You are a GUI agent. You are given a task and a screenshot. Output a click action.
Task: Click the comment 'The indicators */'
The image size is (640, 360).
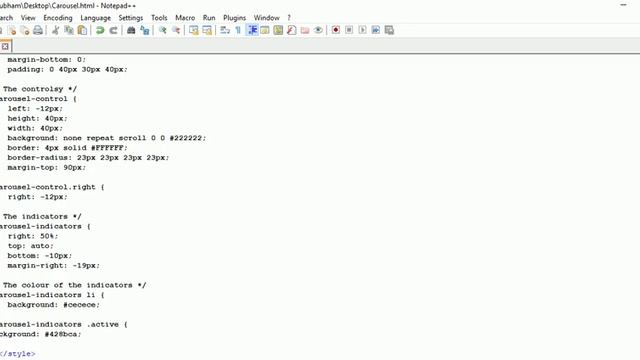coord(42,216)
